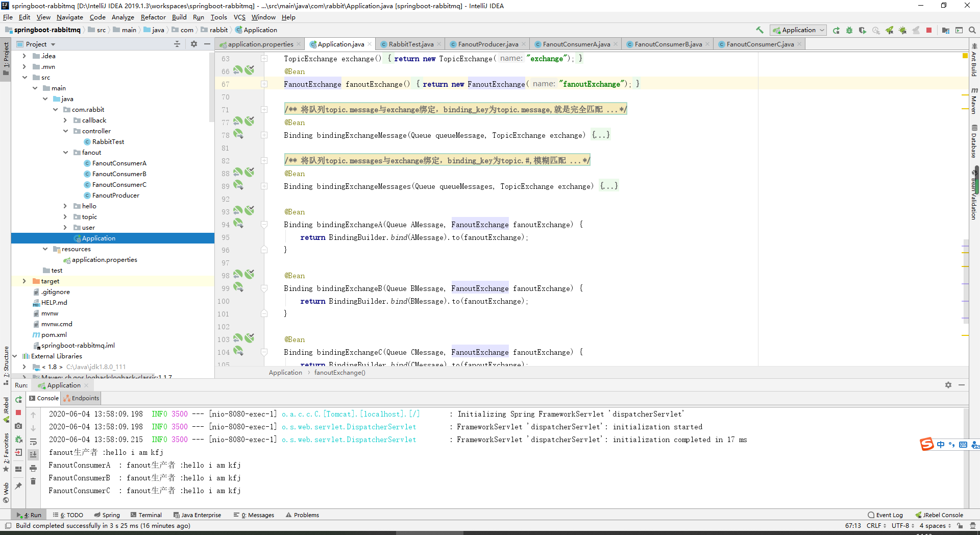The width and height of the screenshot is (980, 535).
Task: Launch with the JRebel rocket run icon
Action: 890,30
